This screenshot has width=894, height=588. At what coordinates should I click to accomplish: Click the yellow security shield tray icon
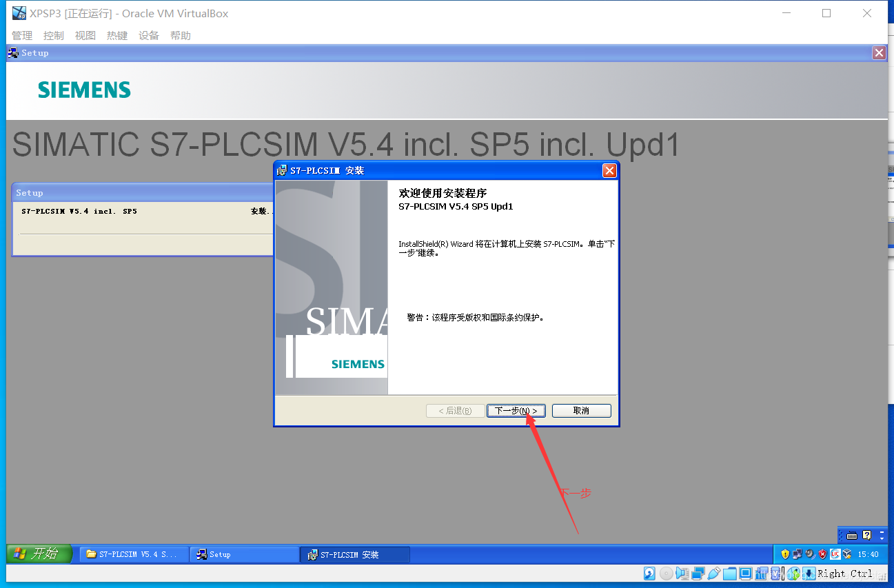coord(785,554)
